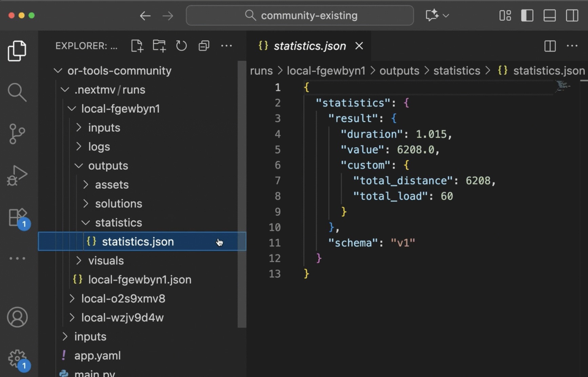Click the "result" key on line 3
Screen dimensions: 588x377
point(353,118)
